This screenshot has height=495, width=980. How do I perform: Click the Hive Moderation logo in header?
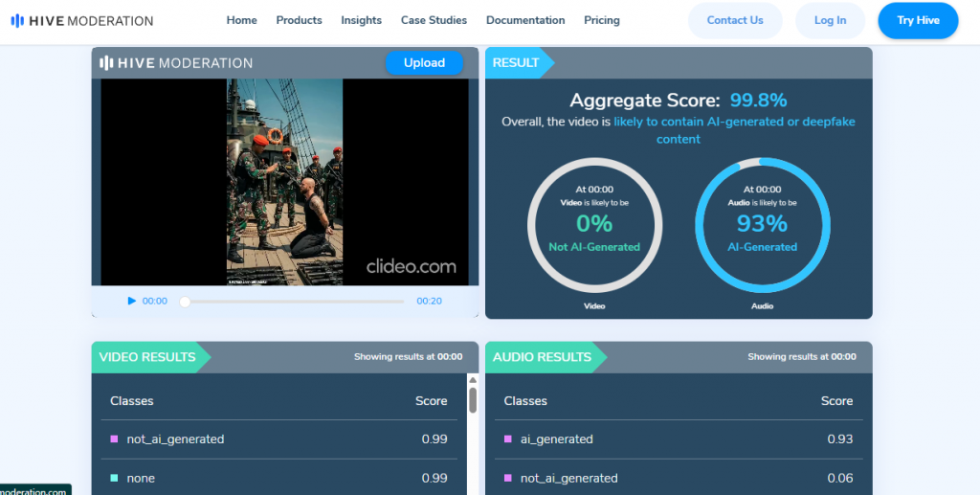81,20
